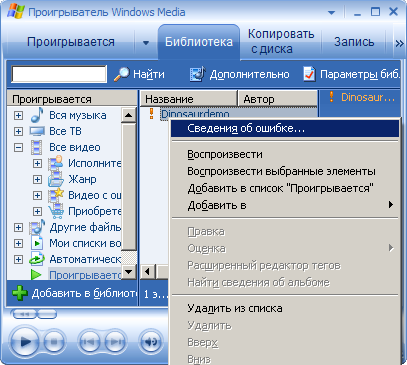Expand the Вся музыка tree node
Image resolution: width=407 pixels, height=365 pixels.
[x=18, y=115]
